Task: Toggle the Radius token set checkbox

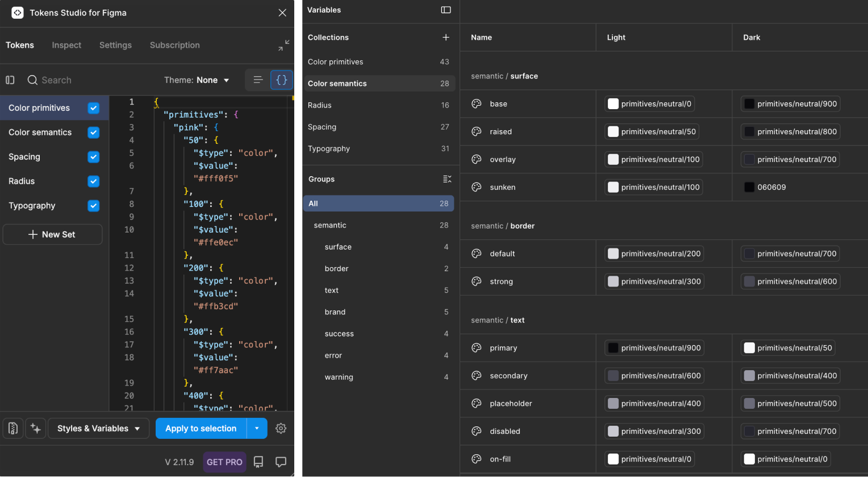Action: [x=94, y=181]
